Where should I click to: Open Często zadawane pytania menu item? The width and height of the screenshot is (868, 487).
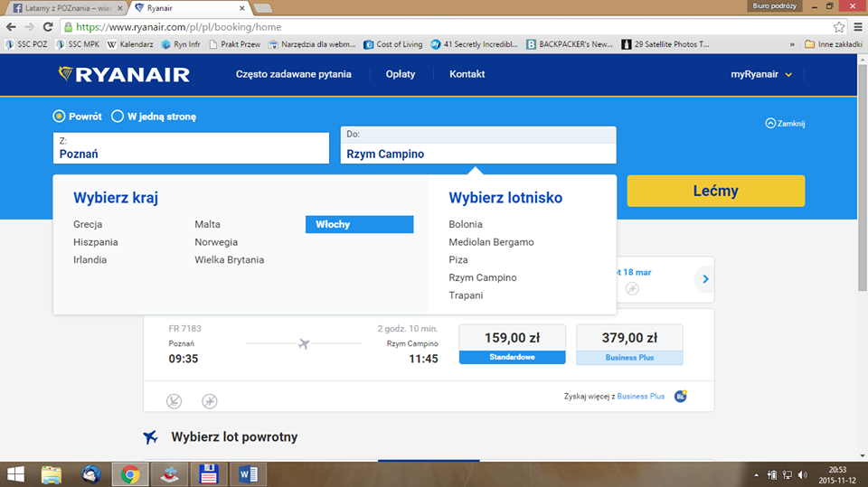click(x=293, y=74)
